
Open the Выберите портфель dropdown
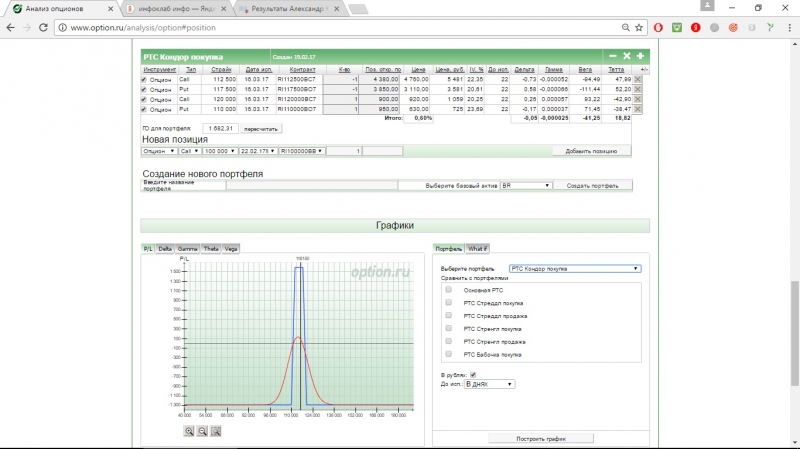575,268
